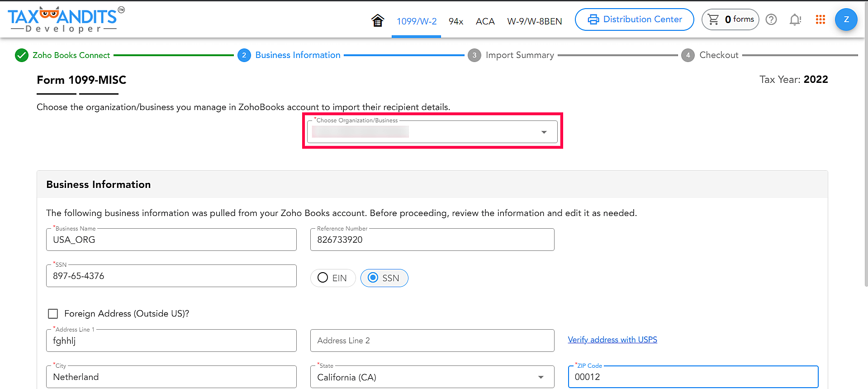Focus the Address Line 2 field
The image size is (868, 389).
pyautogui.click(x=432, y=341)
